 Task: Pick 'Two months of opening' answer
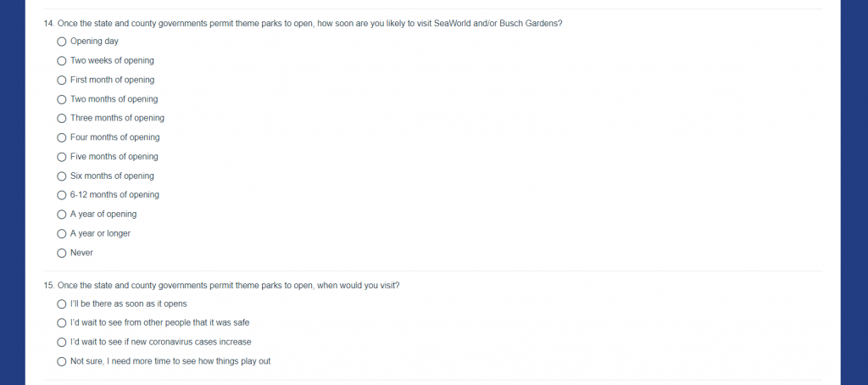(x=61, y=100)
